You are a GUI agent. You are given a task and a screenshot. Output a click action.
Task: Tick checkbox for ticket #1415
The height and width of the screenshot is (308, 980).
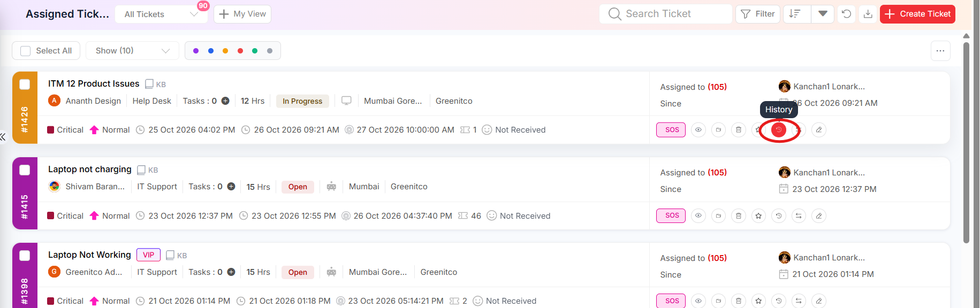(x=25, y=170)
